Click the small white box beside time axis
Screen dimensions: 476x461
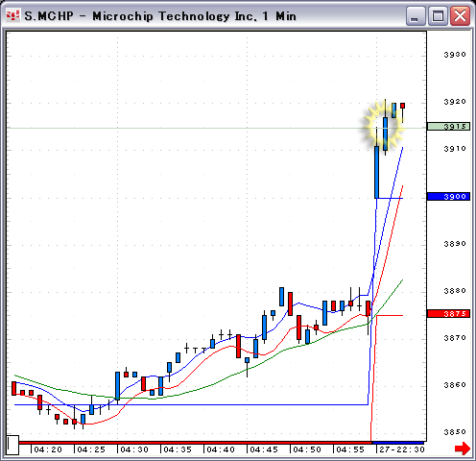12,445
